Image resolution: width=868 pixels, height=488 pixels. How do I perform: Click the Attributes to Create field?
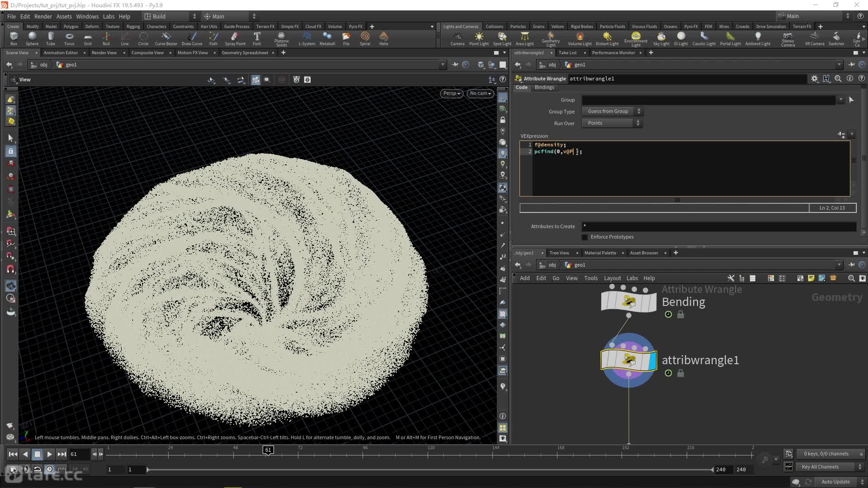[x=719, y=226]
